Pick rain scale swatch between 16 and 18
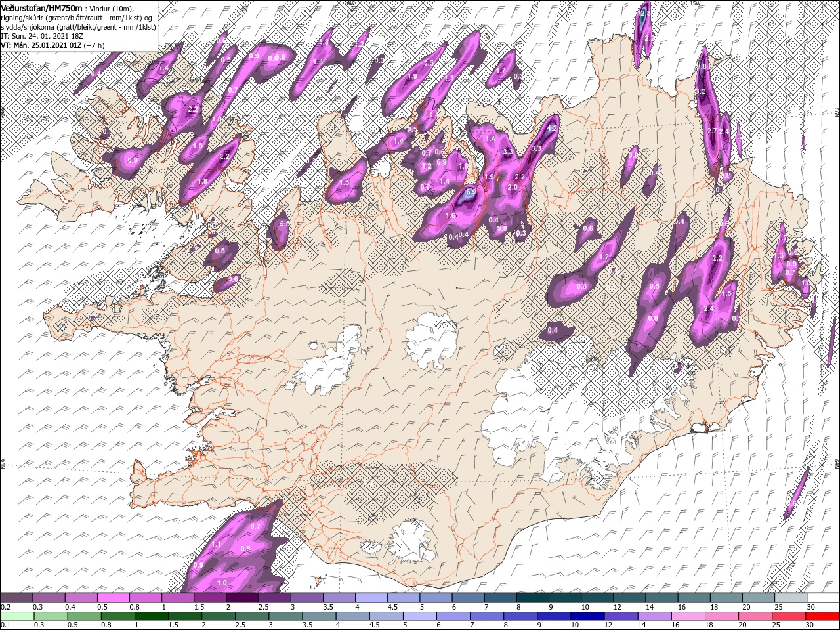 (688, 616)
